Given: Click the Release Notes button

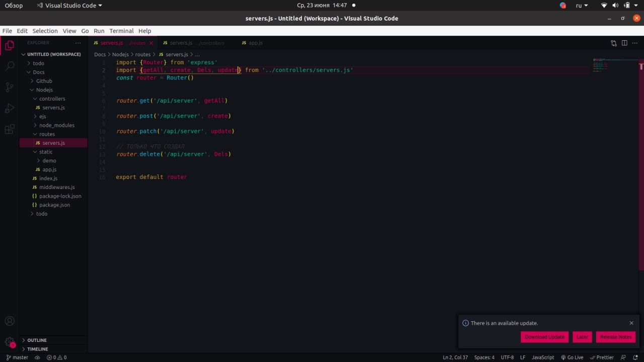Looking at the screenshot, I should coord(615,337).
